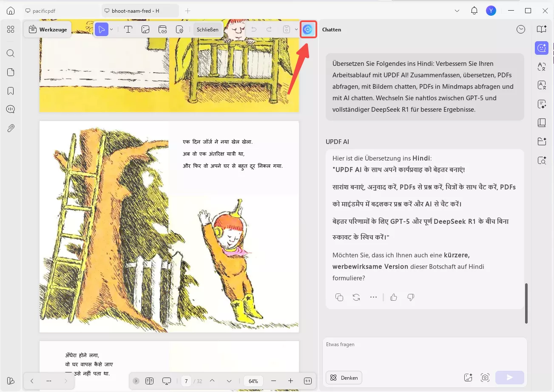Expand the save options dropdown arrow

click(x=296, y=29)
